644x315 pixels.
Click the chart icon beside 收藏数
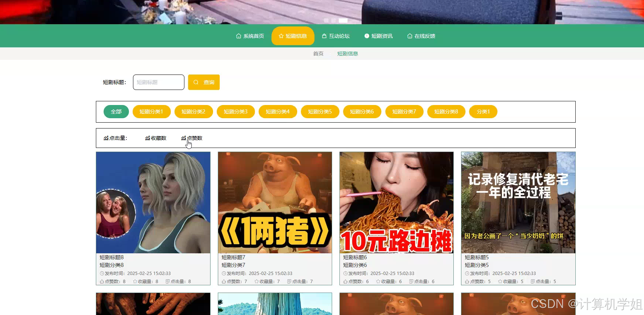[x=147, y=138]
